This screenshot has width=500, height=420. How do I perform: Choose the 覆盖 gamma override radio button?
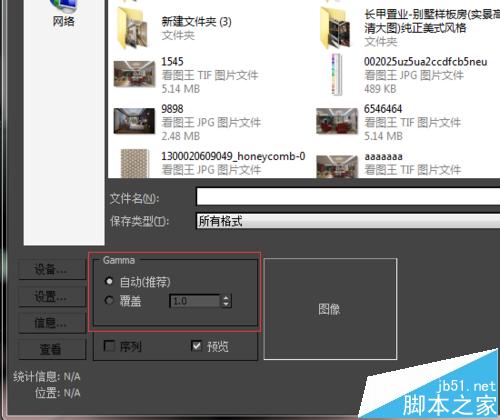click(109, 300)
